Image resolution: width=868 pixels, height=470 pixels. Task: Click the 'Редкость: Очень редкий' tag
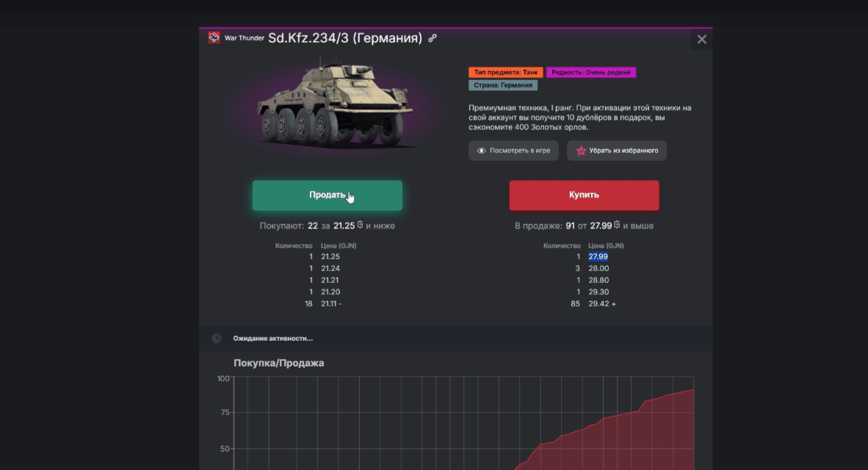(x=590, y=73)
